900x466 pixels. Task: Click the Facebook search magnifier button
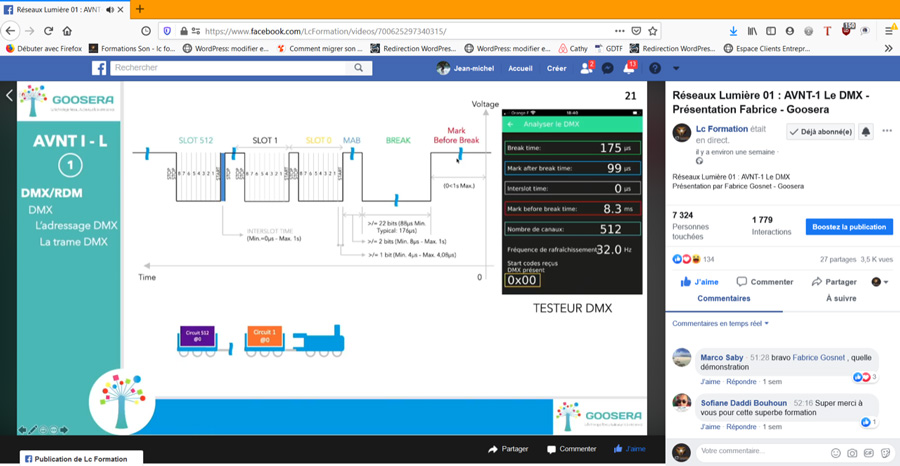359,68
